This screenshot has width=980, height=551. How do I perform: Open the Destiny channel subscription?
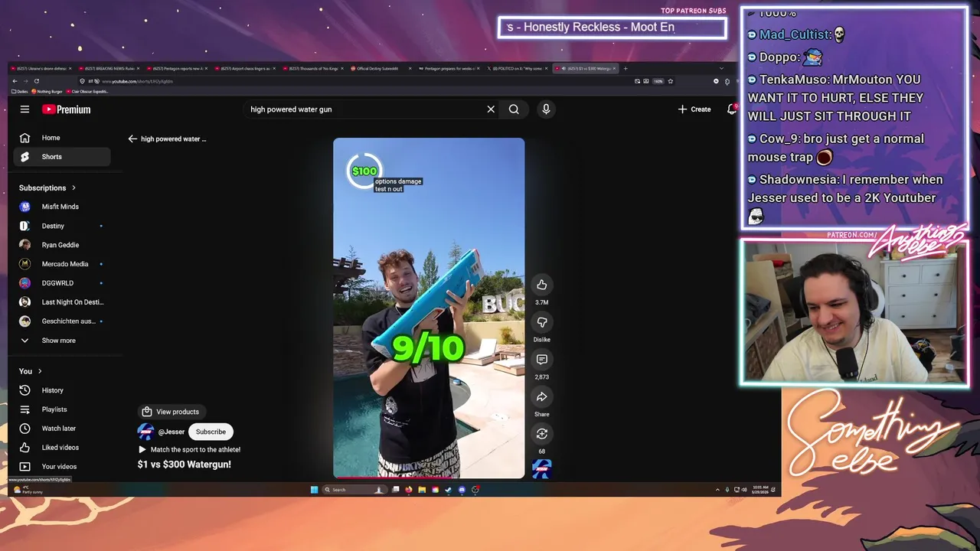(x=62, y=226)
